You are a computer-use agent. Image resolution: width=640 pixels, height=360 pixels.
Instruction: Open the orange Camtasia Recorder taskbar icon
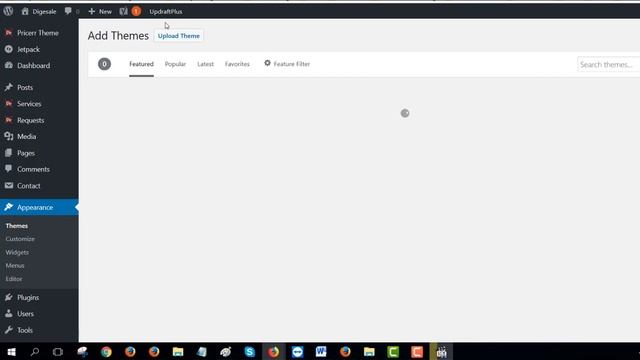pyautogui.click(x=417, y=352)
